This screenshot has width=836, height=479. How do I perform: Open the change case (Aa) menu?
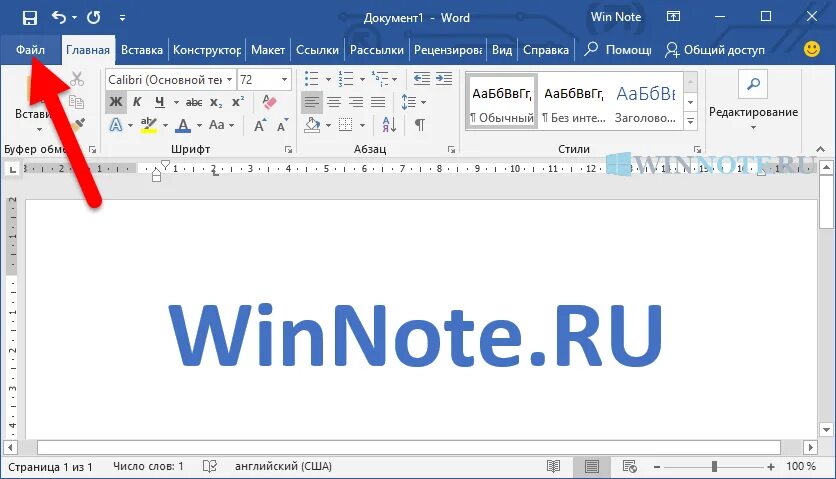[x=221, y=125]
